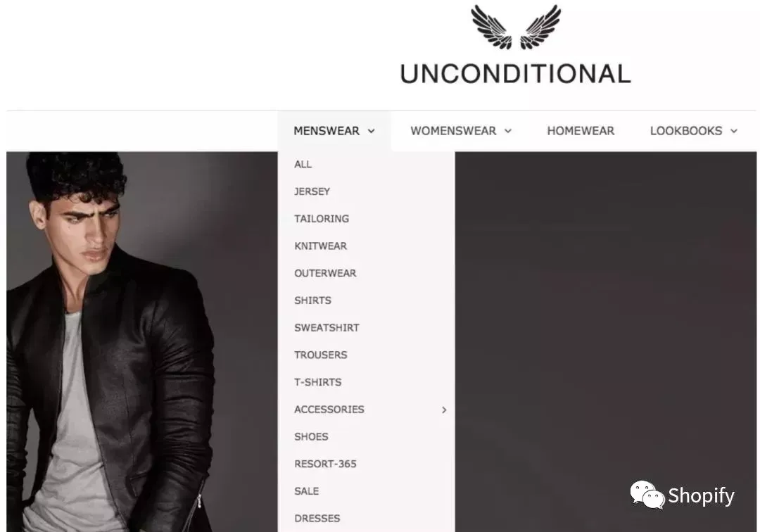Click the Unconditional wings logo
Screen dimensions: 760x532
(x=516, y=27)
